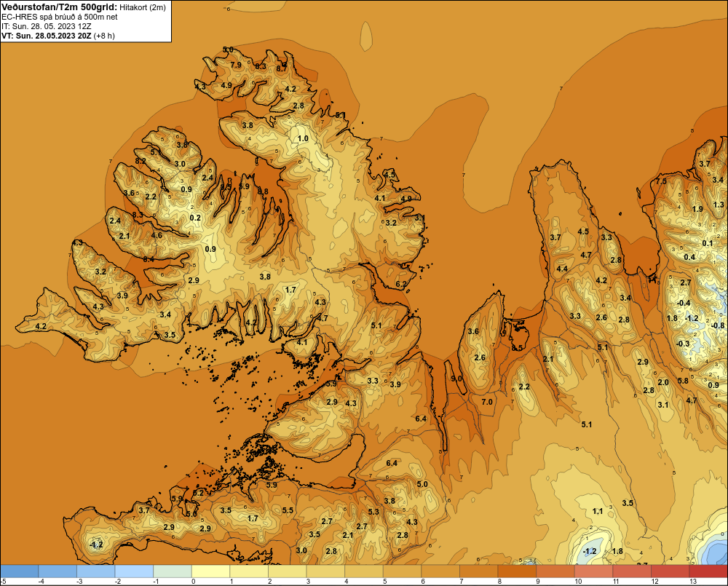
Task: Select the '5.3' temperature value
Action: (373, 512)
